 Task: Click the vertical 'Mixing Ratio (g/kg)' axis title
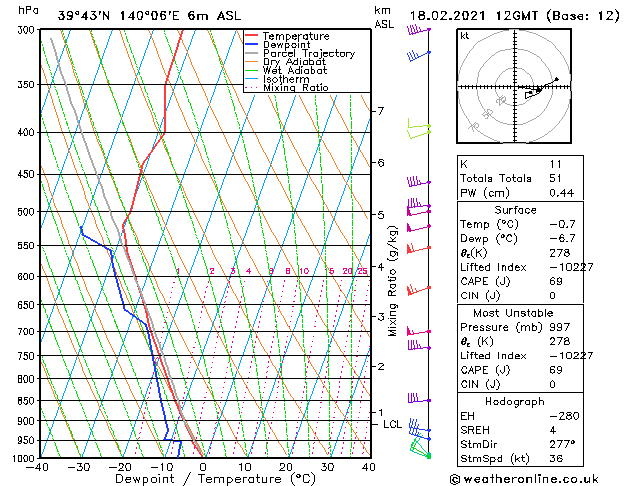pyautogui.click(x=392, y=281)
